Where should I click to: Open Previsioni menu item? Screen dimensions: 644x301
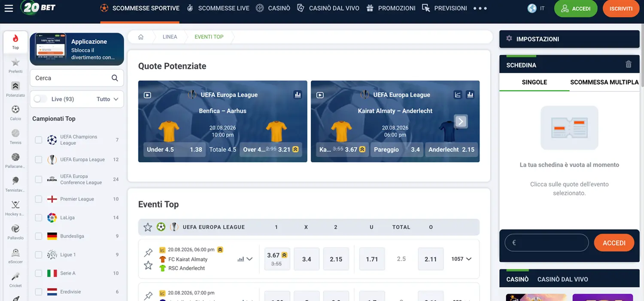point(444,8)
